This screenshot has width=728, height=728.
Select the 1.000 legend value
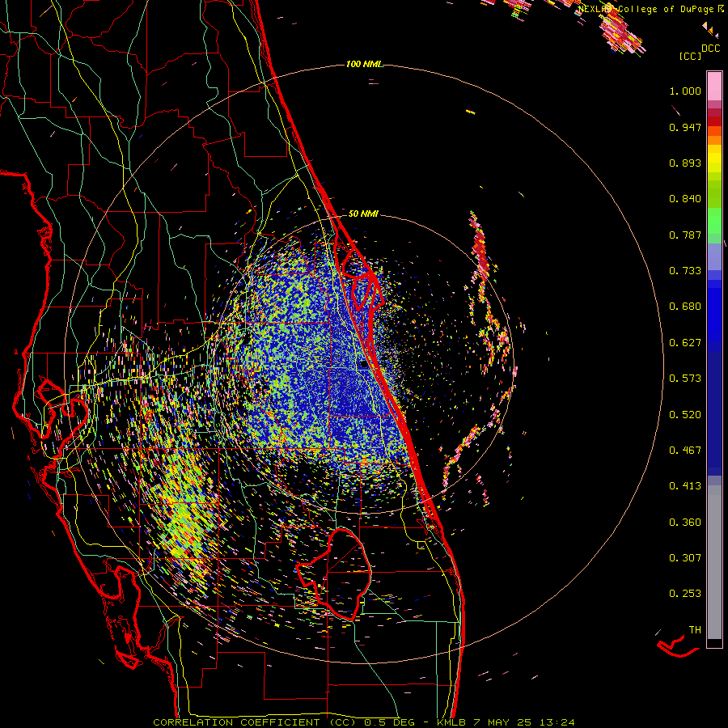point(685,91)
